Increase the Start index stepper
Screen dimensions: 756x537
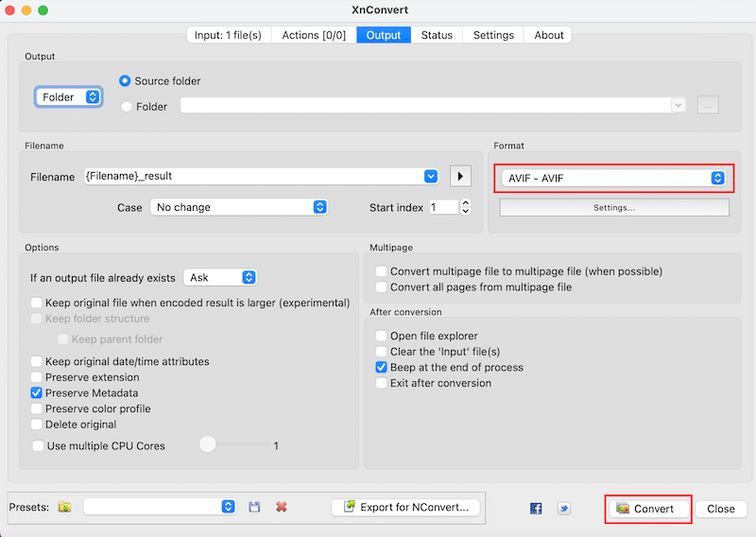(x=465, y=203)
